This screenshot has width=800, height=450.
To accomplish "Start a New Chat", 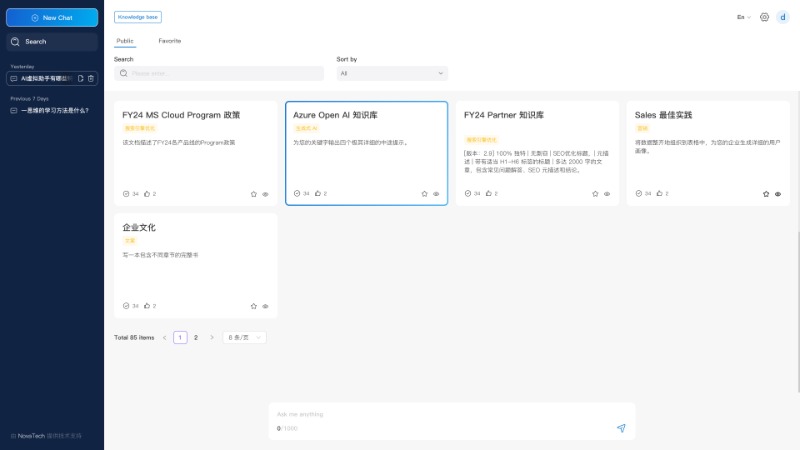I will [52, 17].
